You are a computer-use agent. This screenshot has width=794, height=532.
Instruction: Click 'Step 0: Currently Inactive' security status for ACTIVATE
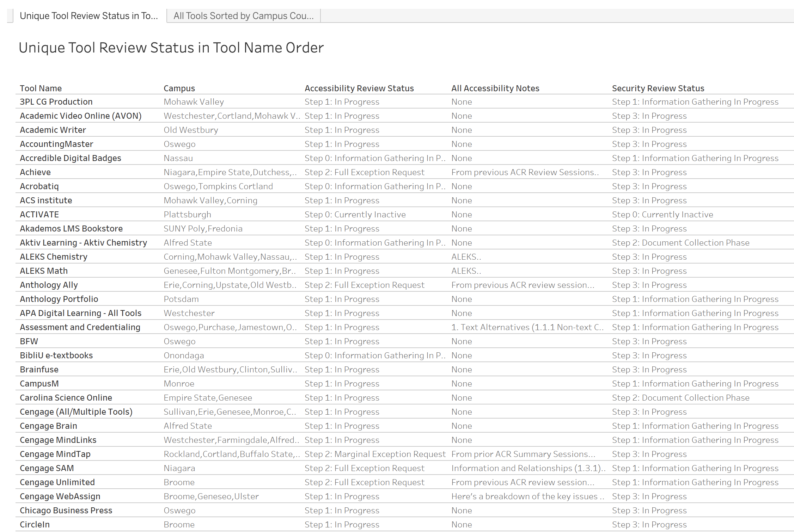coord(662,215)
